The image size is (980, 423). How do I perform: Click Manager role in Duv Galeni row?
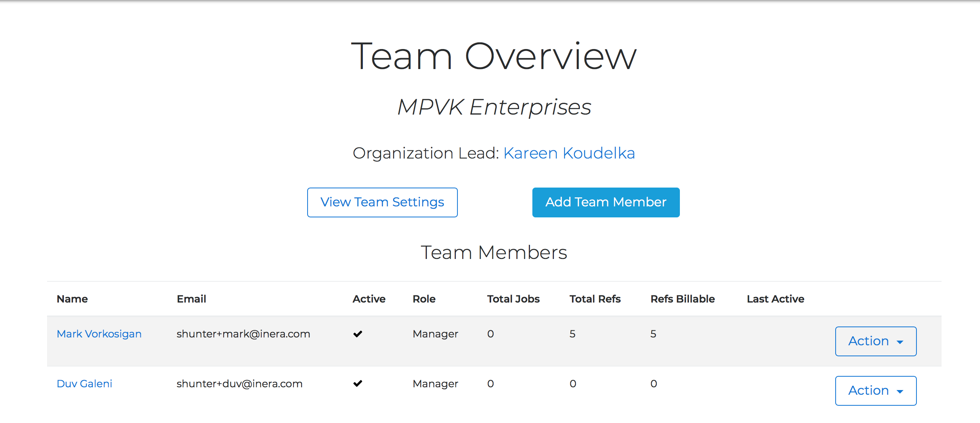click(x=435, y=384)
